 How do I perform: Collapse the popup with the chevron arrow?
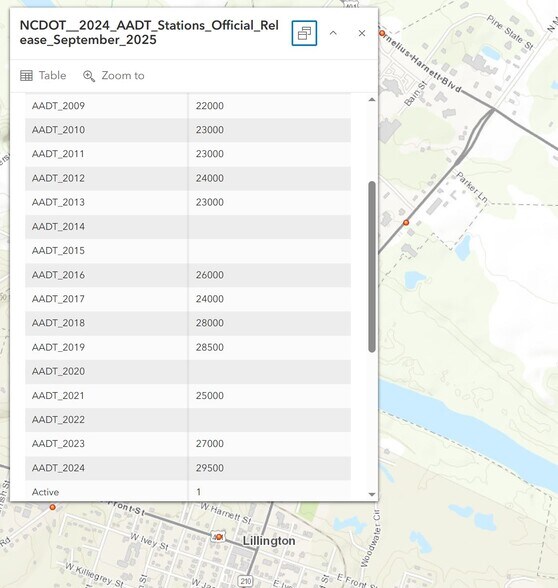333,33
